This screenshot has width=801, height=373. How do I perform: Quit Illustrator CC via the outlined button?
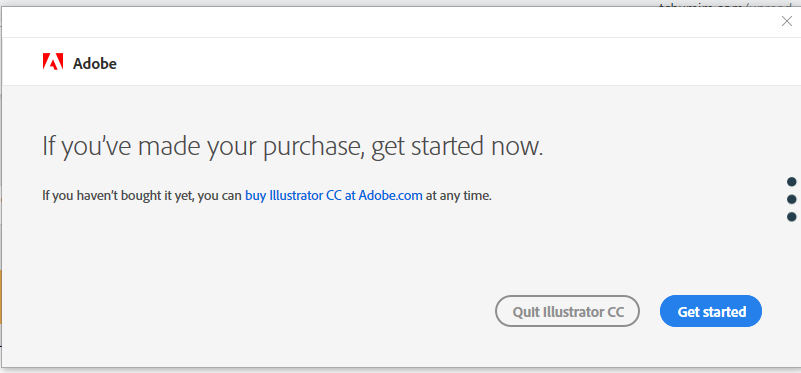(x=567, y=311)
